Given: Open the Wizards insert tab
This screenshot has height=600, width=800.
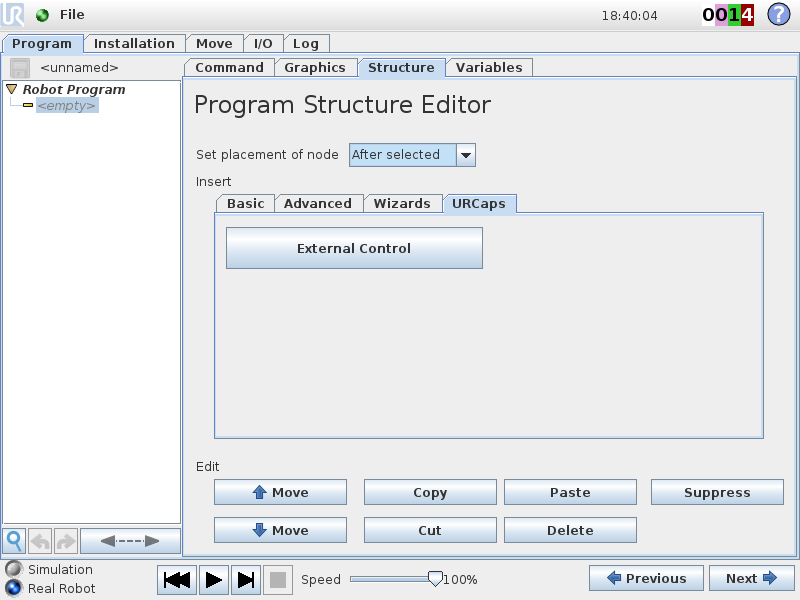Looking at the screenshot, I should click(402, 203).
